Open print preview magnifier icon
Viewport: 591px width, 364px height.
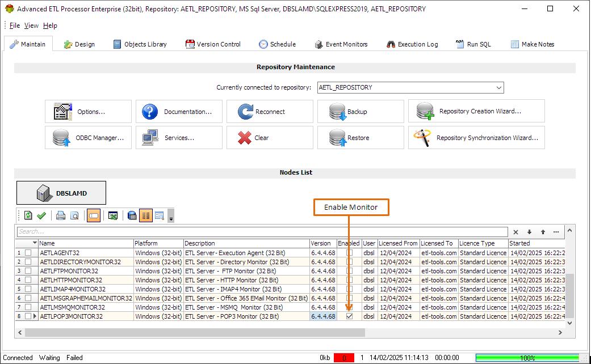74,215
